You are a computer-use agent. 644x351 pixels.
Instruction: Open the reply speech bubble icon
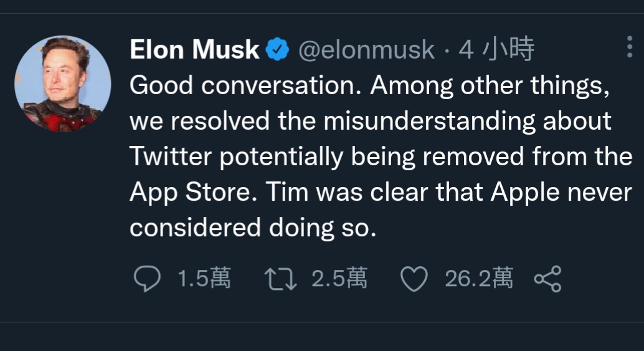click(x=147, y=279)
